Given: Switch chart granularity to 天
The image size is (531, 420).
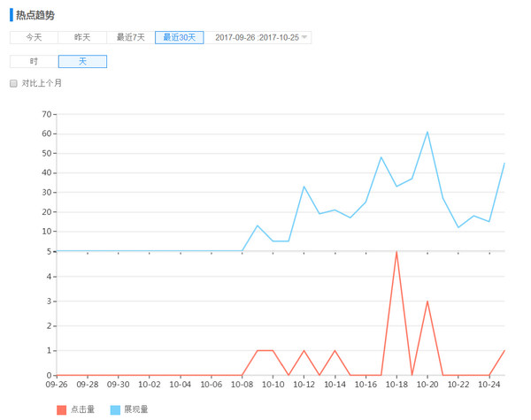Looking at the screenshot, I should (x=82, y=61).
